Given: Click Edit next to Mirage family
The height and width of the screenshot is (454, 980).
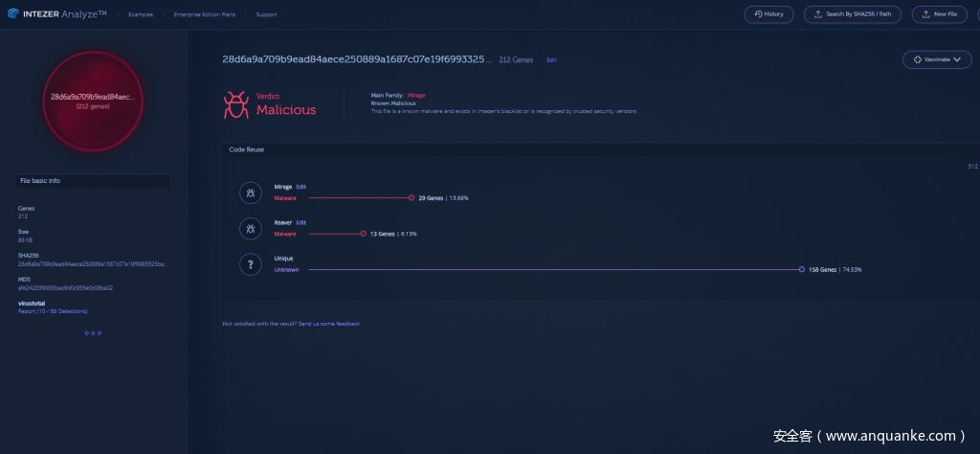Looking at the screenshot, I should 301,187.
